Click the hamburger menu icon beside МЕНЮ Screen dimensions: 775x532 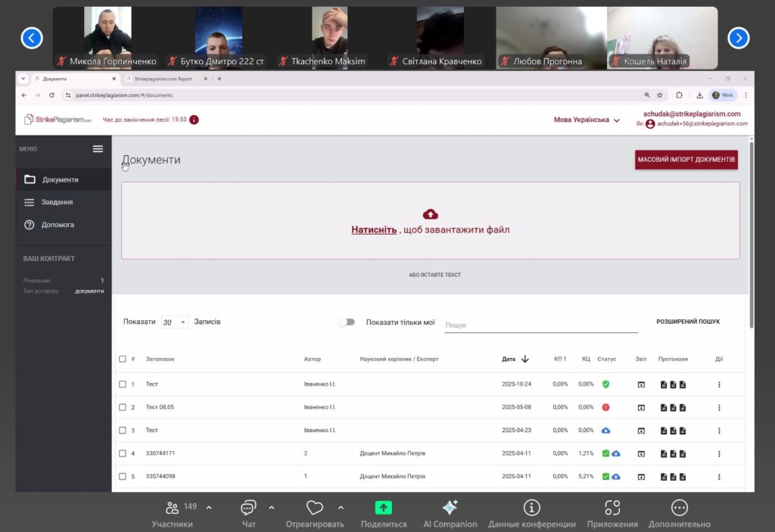tap(98, 148)
